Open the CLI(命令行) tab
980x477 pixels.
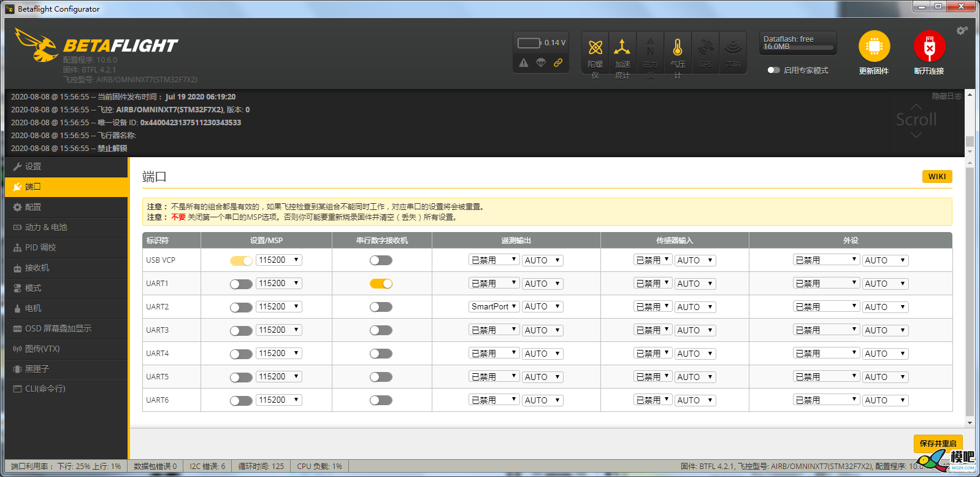point(66,389)
